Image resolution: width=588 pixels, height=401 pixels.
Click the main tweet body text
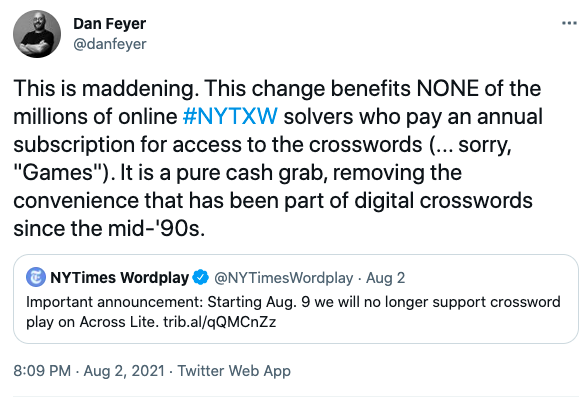[278, 158]
